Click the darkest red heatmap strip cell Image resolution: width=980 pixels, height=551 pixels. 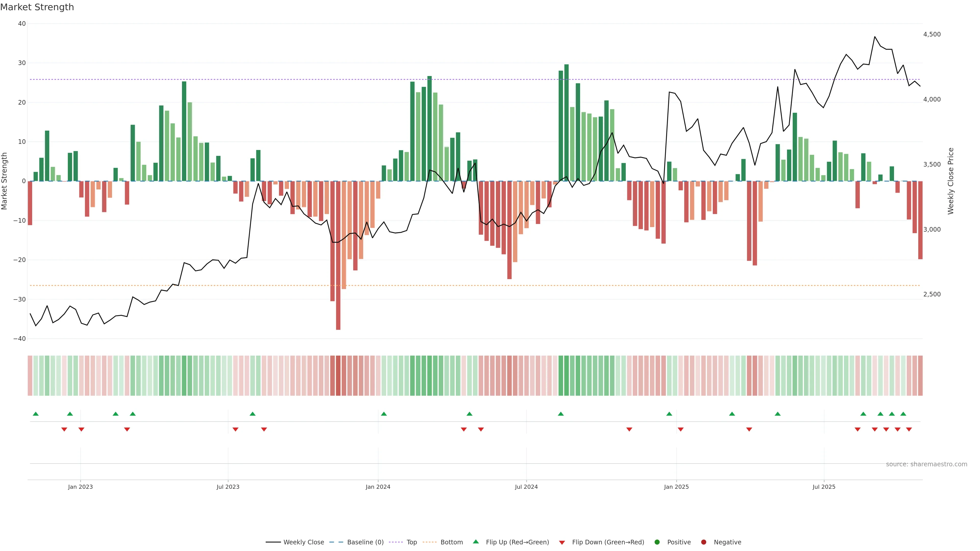[x=338, y=376]
